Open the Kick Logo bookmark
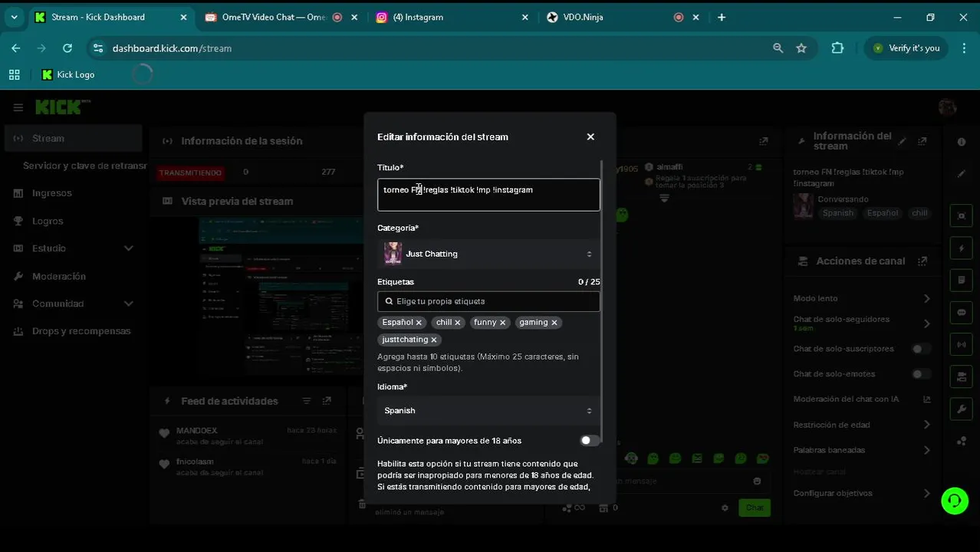980x552 pixels. tap(68, 74)
